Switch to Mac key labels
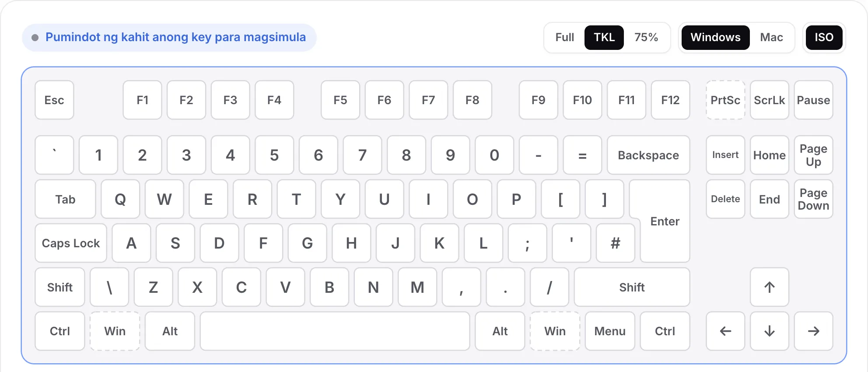The image size is (868, 372). (x=771, y=37)
